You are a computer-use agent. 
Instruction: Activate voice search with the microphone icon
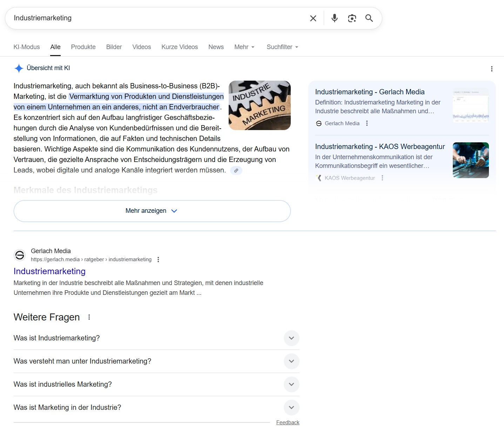[x=334, y=18]
